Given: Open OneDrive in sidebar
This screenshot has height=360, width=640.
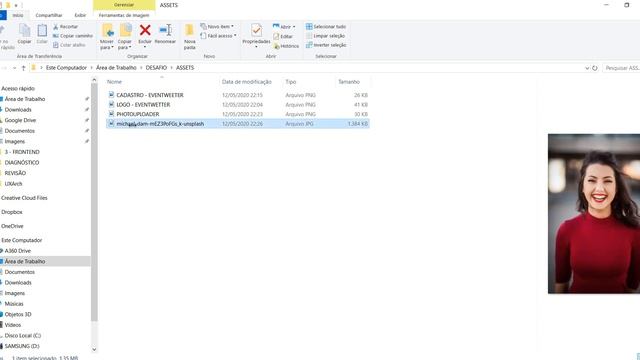Looking at the screenshot, I should (12, 226).
